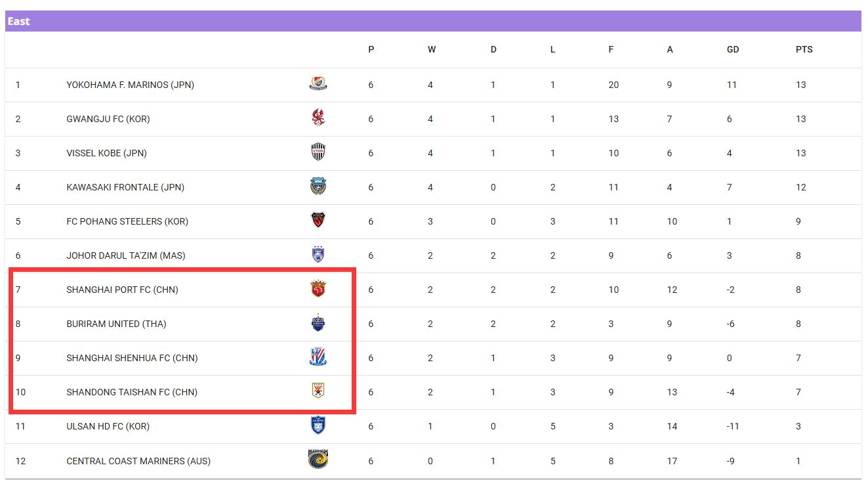Open the Central Coast Mariners (AUS) team name
This screenshot has height=482, width=868.
[138, 461]
